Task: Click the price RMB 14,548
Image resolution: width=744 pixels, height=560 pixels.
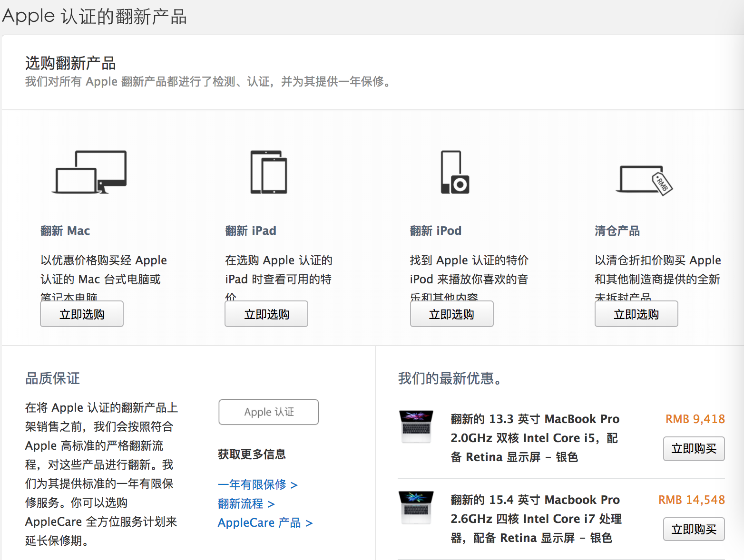Action: click(692, 500)
